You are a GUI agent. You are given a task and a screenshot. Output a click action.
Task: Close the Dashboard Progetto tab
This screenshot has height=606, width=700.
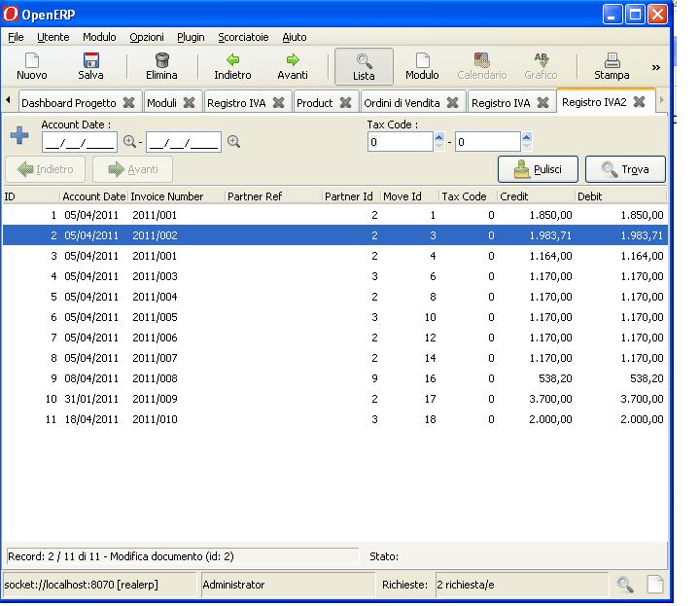[x=129, y=103]
